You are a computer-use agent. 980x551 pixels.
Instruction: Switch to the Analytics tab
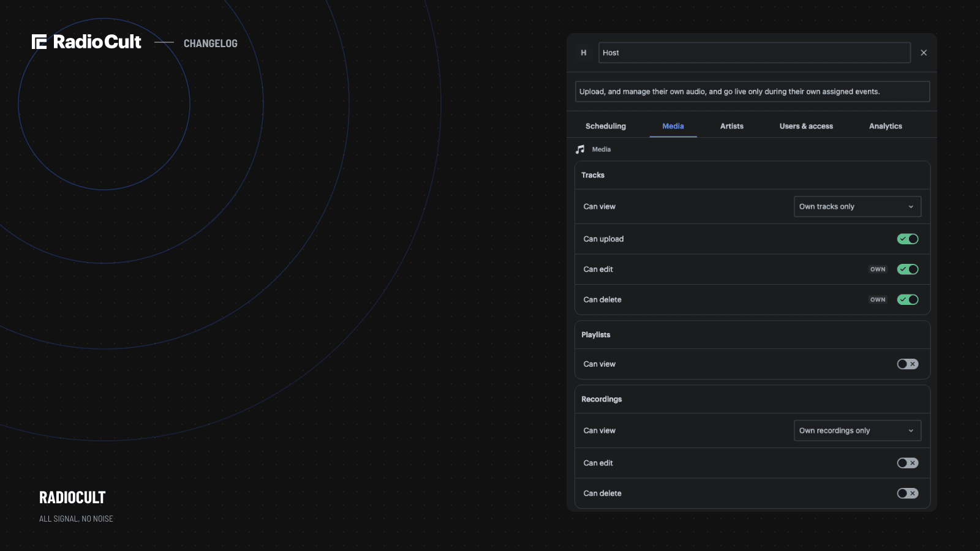(x=886, y=126)
